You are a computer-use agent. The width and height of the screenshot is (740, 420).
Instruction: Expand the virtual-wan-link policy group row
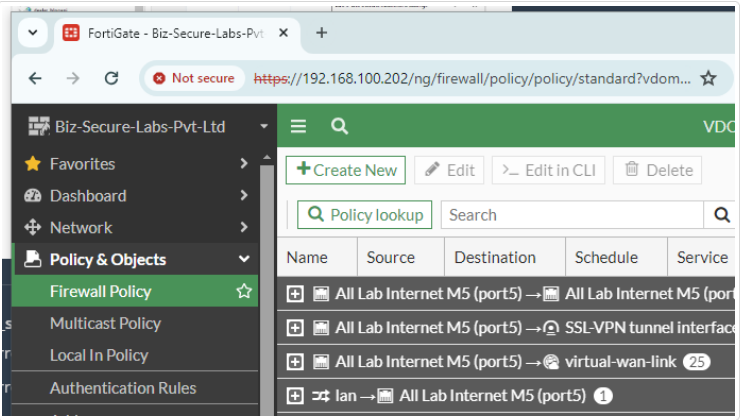point(295,361)
